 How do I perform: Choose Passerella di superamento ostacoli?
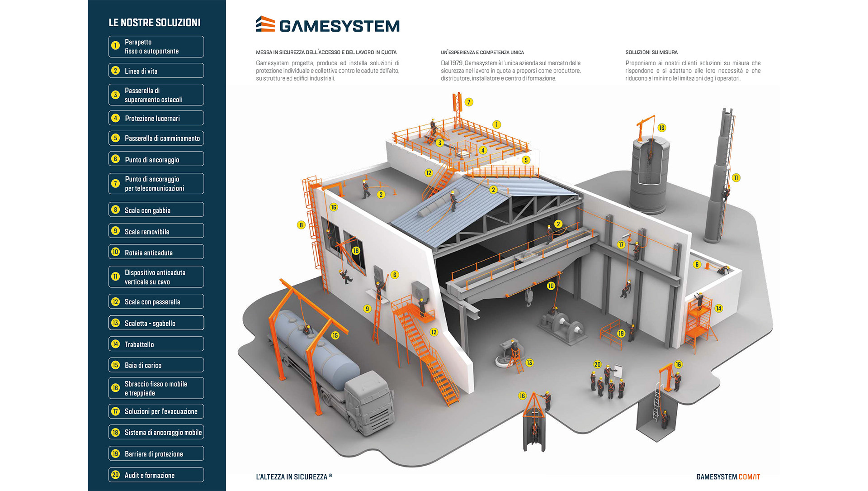tap(156, 95)
